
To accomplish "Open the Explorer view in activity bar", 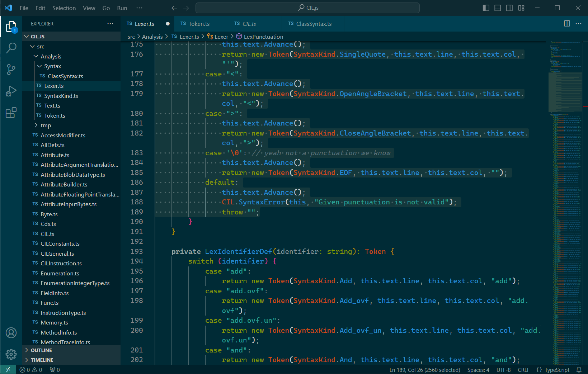I will [11, 27].
